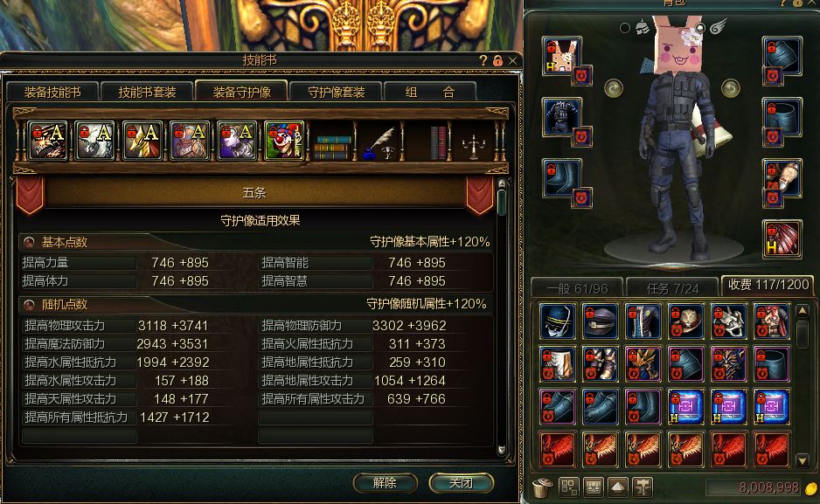Click the 解除 button
Viewport: 820px width, 504px height.
point(385,482)
